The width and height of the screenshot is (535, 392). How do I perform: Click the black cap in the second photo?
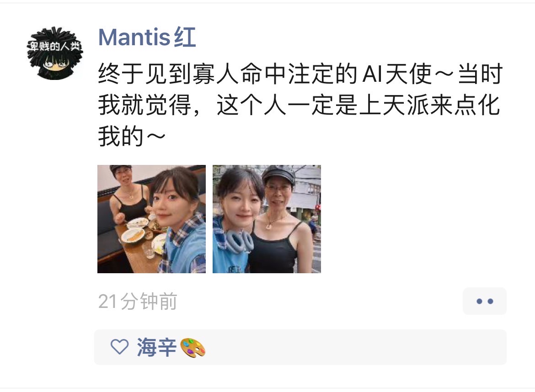point(278,175)
